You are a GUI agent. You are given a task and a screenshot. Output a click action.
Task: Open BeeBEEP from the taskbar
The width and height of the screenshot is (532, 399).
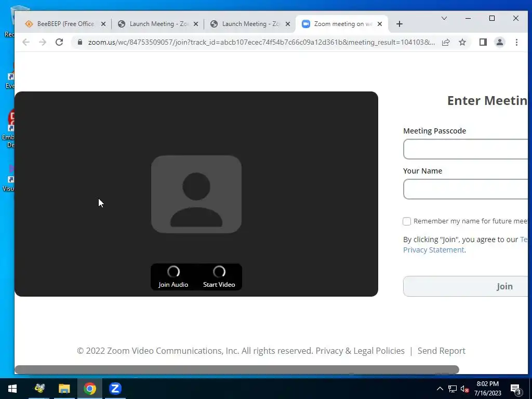pyautogui.click(x=39, y=389)
